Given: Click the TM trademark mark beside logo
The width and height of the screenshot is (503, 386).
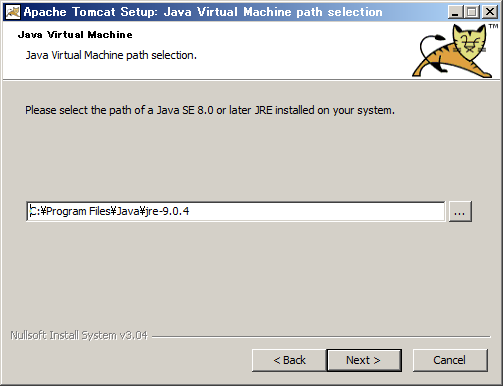Looking at the screenshot, I should tap(493, 26).
